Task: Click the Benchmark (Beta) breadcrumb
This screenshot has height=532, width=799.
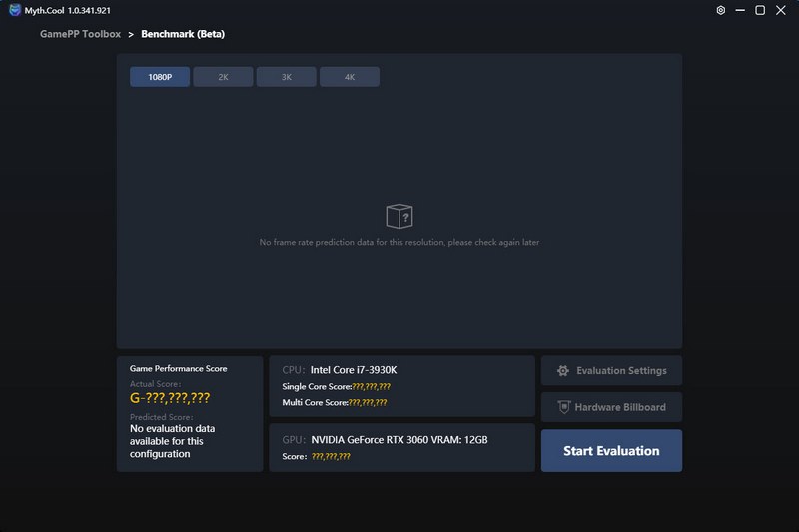Action: (183, 34)
